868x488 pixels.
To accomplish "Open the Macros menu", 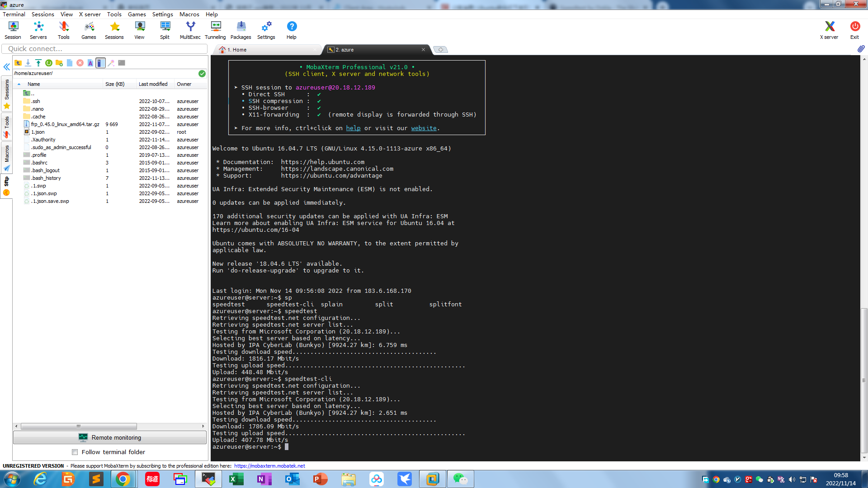I will tap(189, 14).
